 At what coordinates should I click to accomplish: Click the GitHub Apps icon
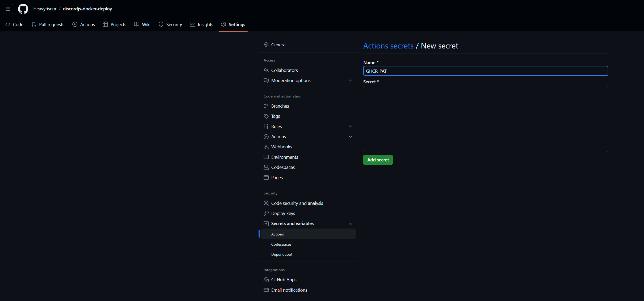(266, 280)
